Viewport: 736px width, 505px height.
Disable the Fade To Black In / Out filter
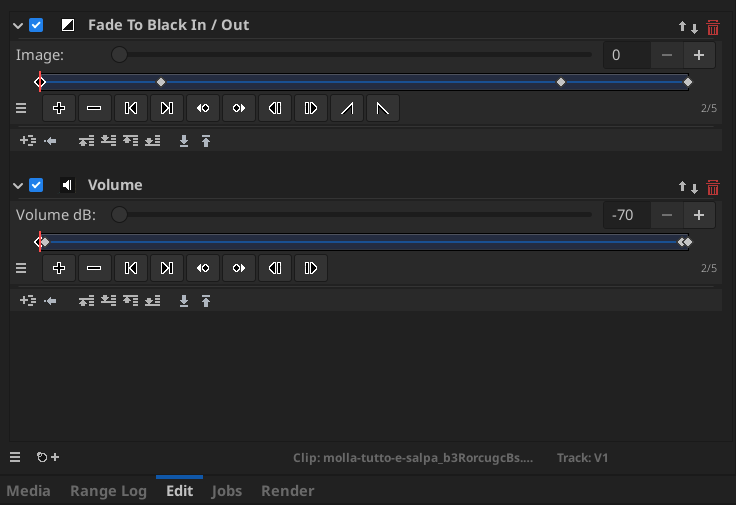pyautogui.click(x=37, y=25)
